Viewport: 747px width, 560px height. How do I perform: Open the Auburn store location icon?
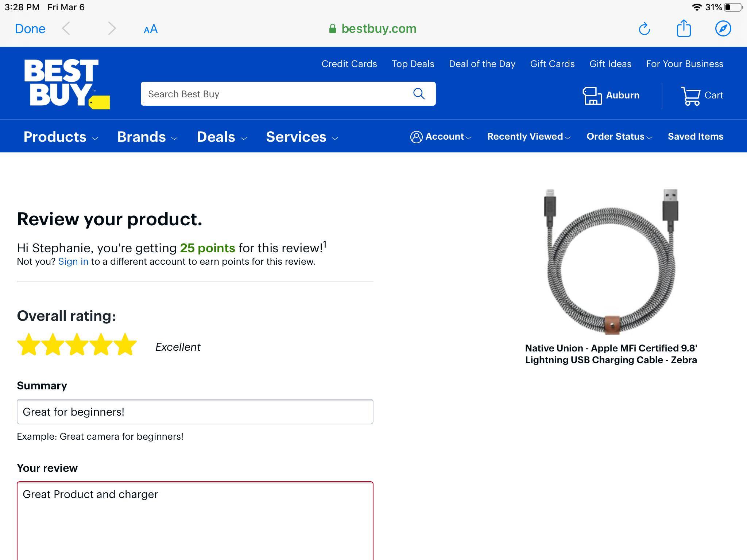click(592, 95)
